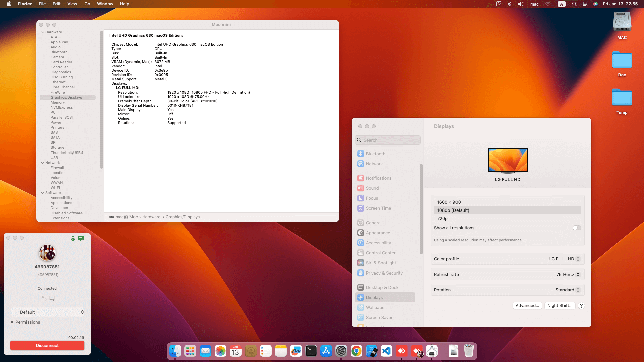Enable the Show all resolutions toggle
The width and height of the screenshot is (644, 362).
tap(577, 228)
